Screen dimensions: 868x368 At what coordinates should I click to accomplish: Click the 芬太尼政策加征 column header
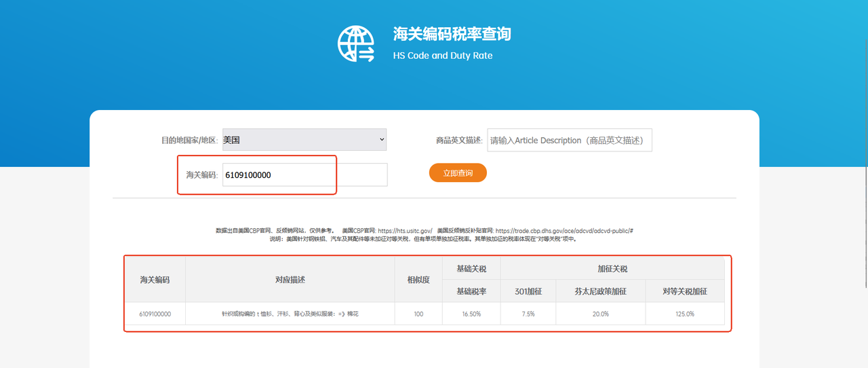[600, 291]
